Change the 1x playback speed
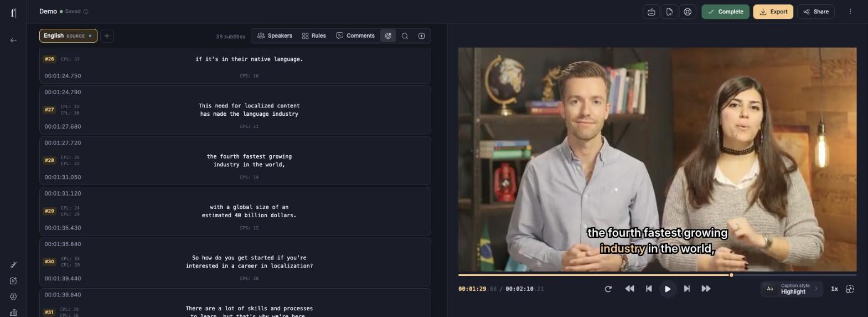 pyautogui.click(x=834, y=289)
